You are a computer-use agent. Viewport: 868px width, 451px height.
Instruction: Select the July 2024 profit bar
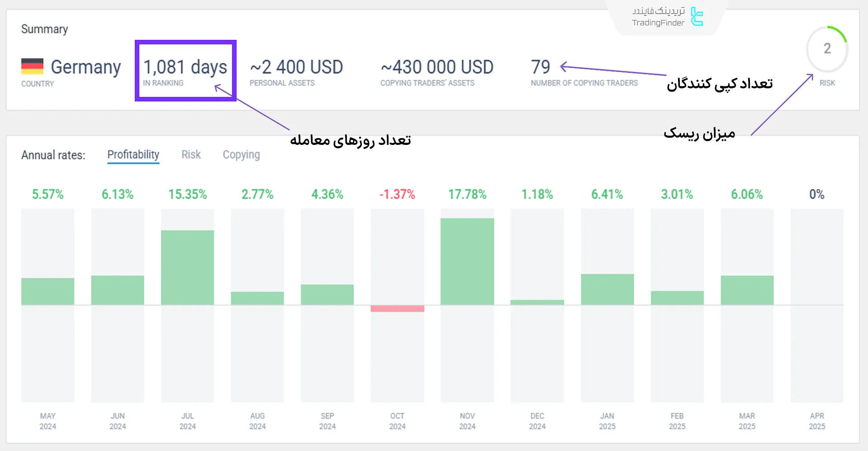click(x=187, y=267)
